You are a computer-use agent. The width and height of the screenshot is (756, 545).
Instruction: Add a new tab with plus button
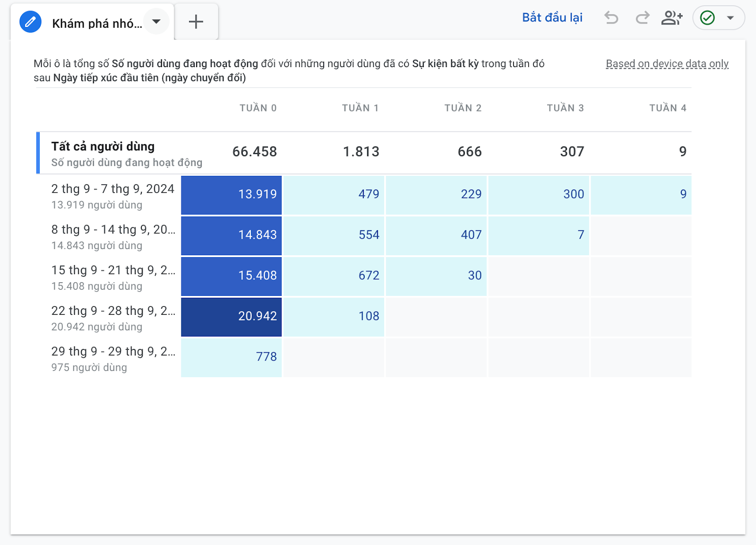click(196, 22)
